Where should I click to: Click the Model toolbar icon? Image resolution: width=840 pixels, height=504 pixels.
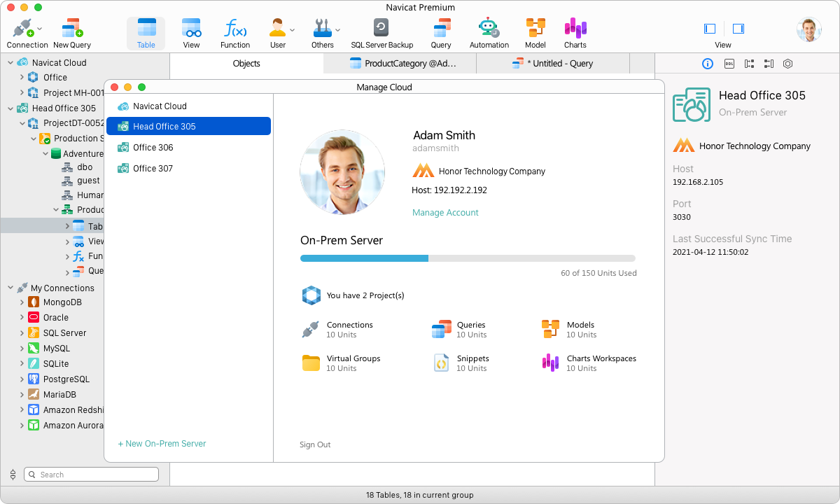(x=535, y=28)
